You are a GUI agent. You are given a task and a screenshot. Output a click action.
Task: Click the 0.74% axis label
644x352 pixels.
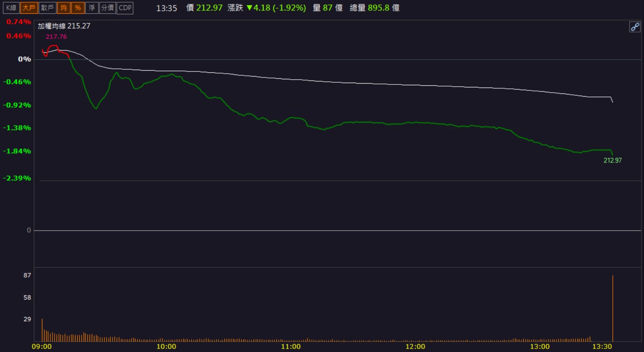[x=19, y=22]
